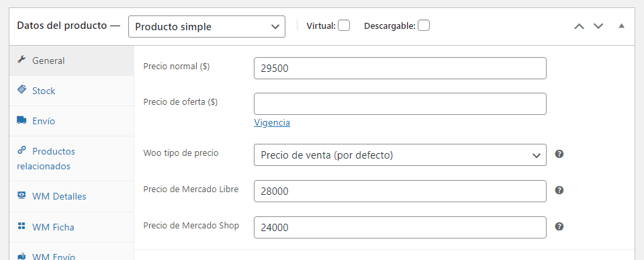Screen dimensions: 644x260
Task: Click the link icon for Productos relacionados
Action: [x=21, y=150]
